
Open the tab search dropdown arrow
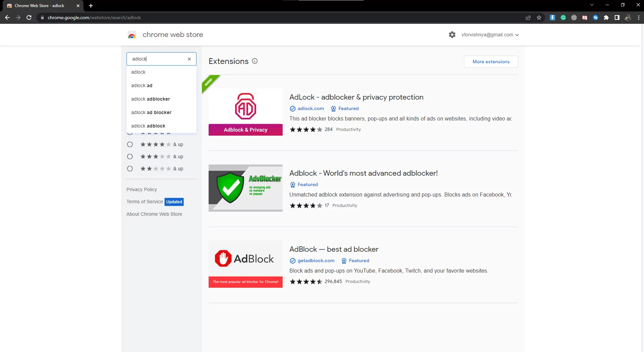[x=592, y=5]
